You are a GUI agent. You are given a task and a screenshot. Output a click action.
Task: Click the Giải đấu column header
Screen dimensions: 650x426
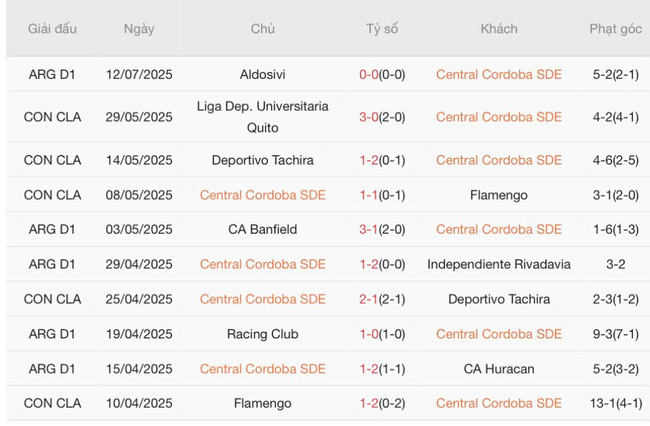(52, 29)
